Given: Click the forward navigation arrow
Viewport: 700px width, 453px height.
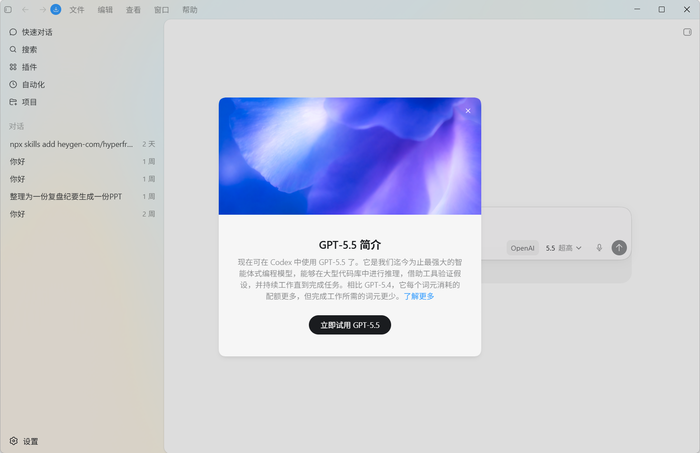Looking at the screenshot, I should 42,9.
